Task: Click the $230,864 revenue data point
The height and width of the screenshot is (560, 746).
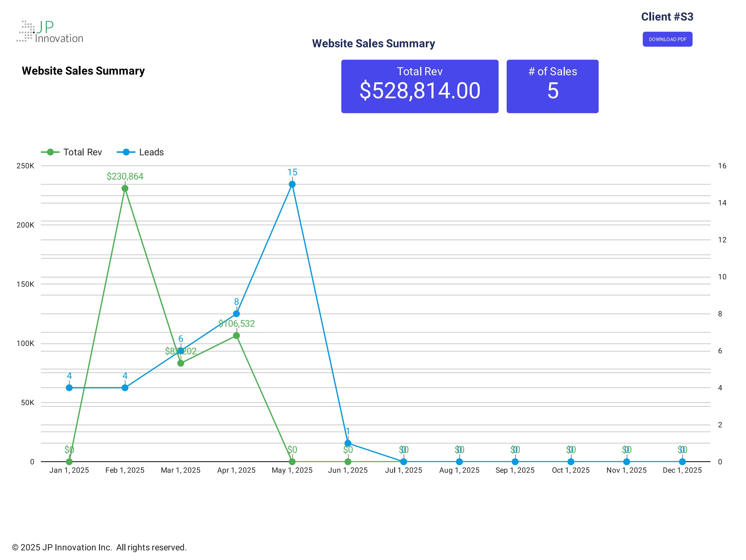Action: pyautogui.click(x=125, y=188)
